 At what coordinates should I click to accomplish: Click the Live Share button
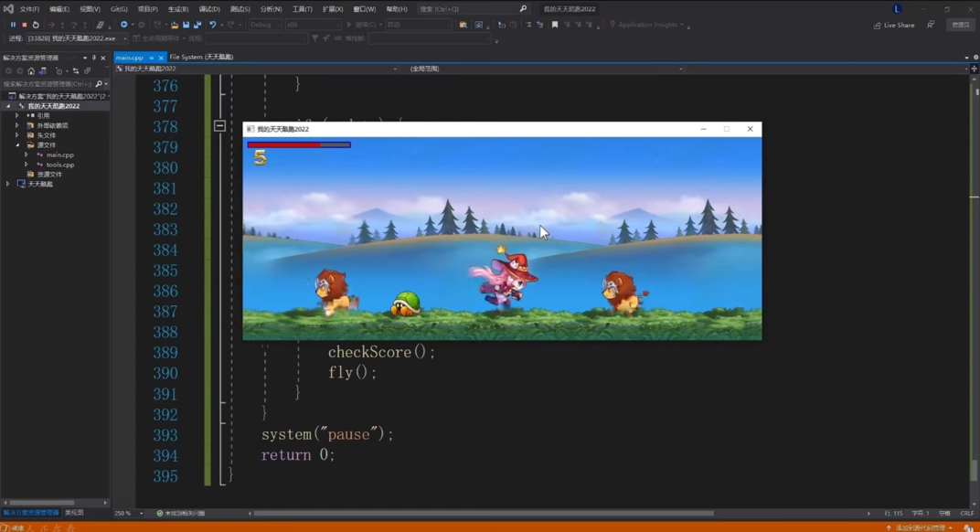pos(894,25)
